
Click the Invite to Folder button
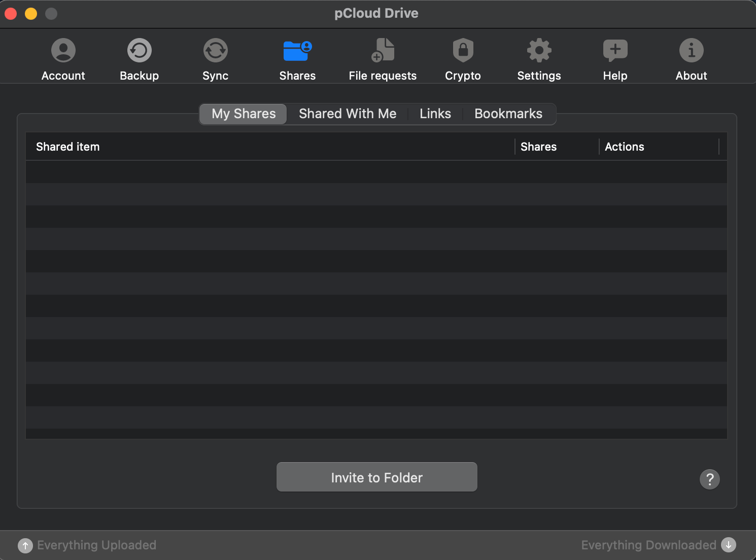pos(377,477)
